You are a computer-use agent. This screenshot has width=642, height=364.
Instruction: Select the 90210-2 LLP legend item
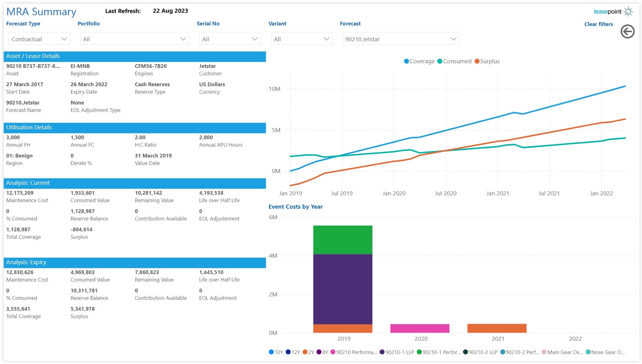(x=480, y=352)
